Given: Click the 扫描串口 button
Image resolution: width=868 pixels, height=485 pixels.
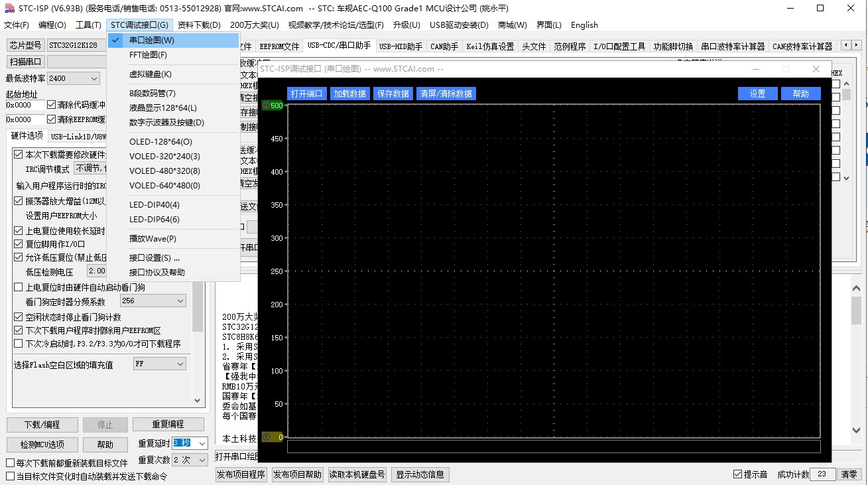Looking at the screenshot, I should pos(26,62).
